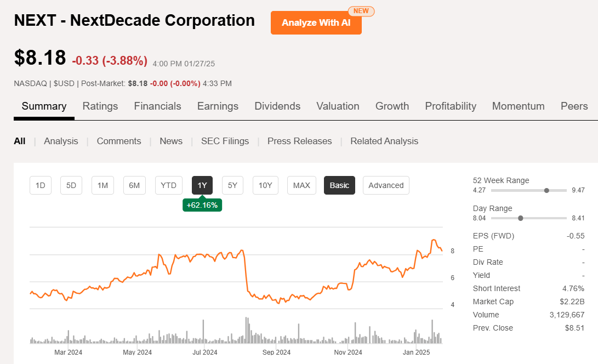Enable the Basic chart view
Viewport: 598px width, 364px height.
click(x=339, y=185)
